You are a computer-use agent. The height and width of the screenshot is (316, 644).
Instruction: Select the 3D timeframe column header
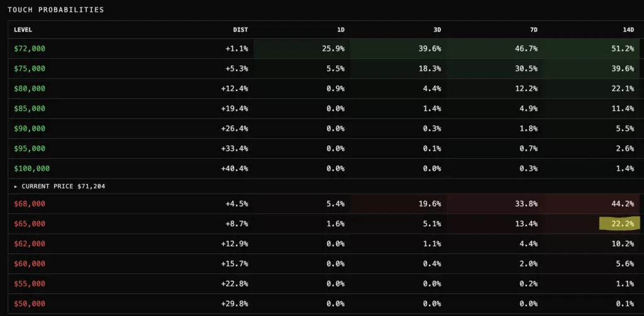point(436,30)
